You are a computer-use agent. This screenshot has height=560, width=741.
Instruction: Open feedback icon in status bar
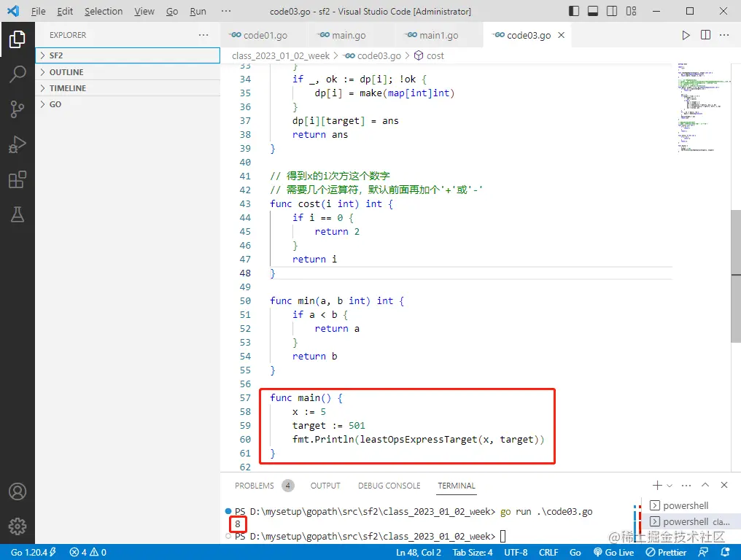(x=703, y=552)
